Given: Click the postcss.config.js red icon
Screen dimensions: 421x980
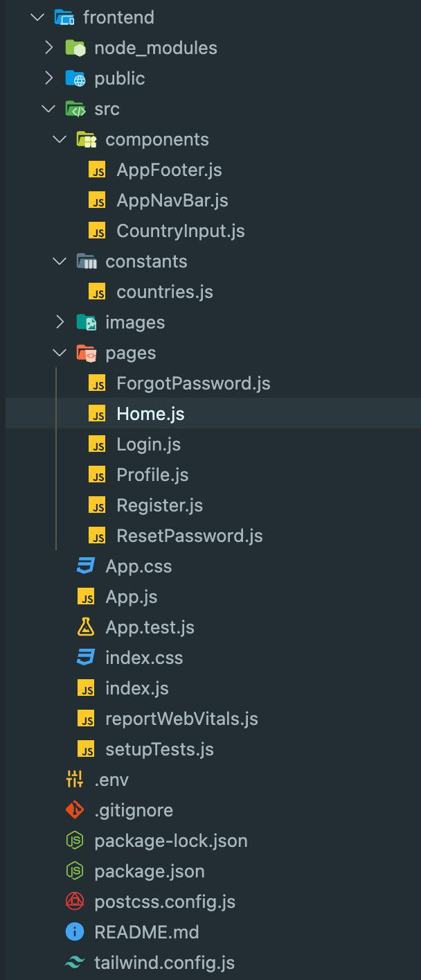Looking at the screenshot, I should click(75, 902).
